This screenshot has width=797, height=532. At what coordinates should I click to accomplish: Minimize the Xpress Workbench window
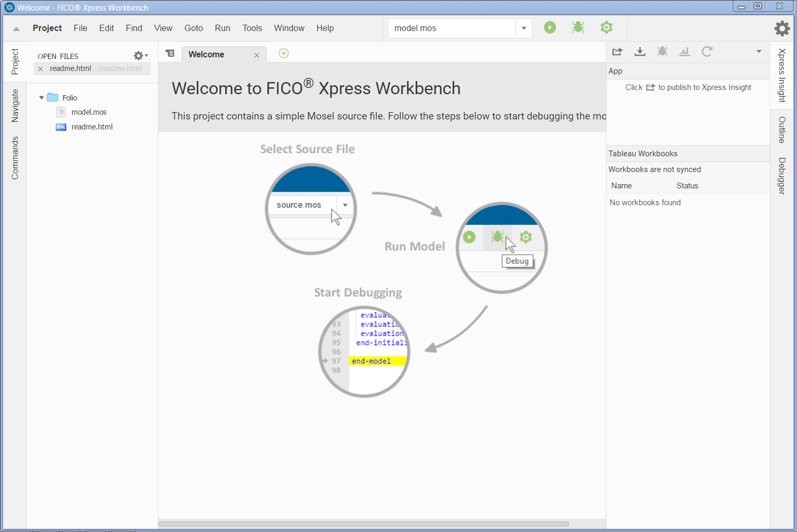(741, 6)
